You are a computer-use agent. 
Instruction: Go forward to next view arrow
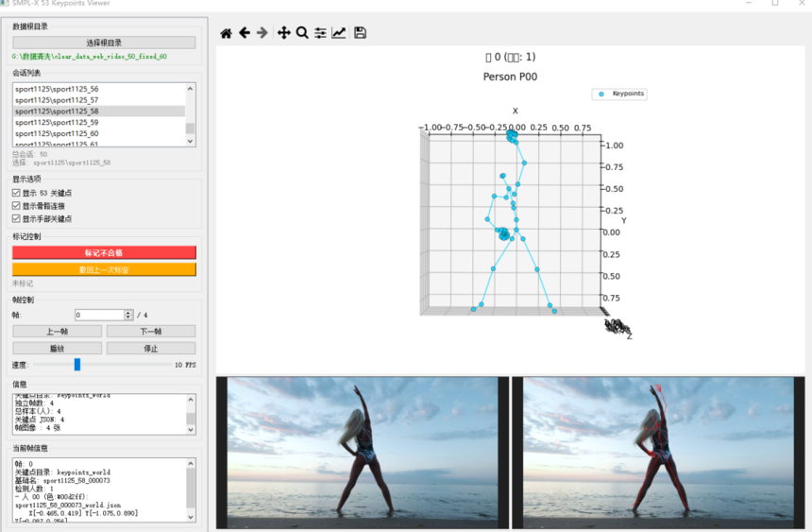[x=262, y=33]
